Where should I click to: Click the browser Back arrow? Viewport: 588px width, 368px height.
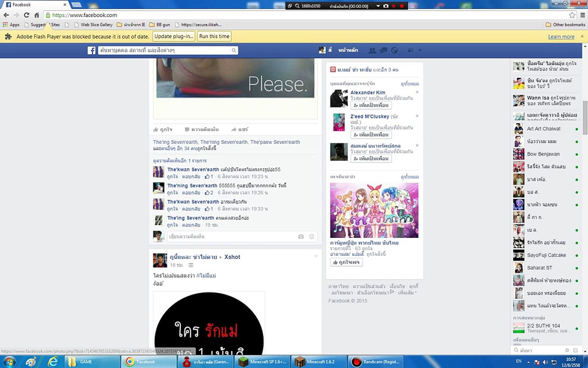pyautogui.click(x=6, y=15)
